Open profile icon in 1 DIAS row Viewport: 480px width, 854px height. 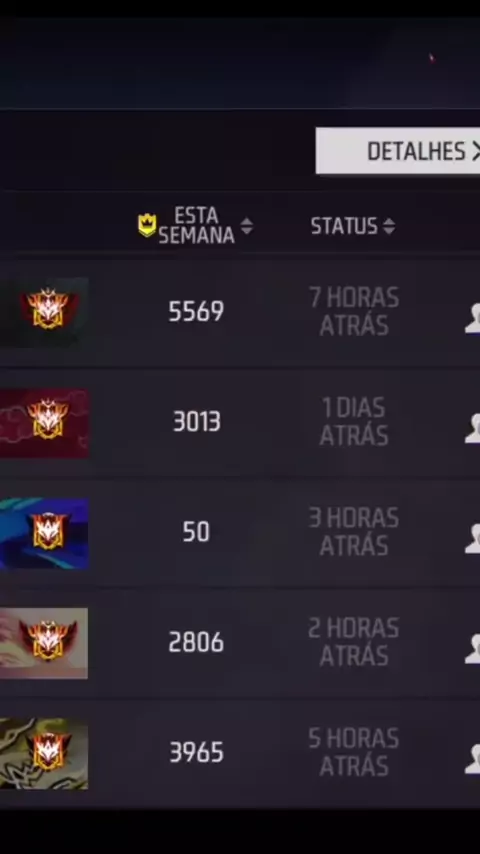tap(472, 428)
